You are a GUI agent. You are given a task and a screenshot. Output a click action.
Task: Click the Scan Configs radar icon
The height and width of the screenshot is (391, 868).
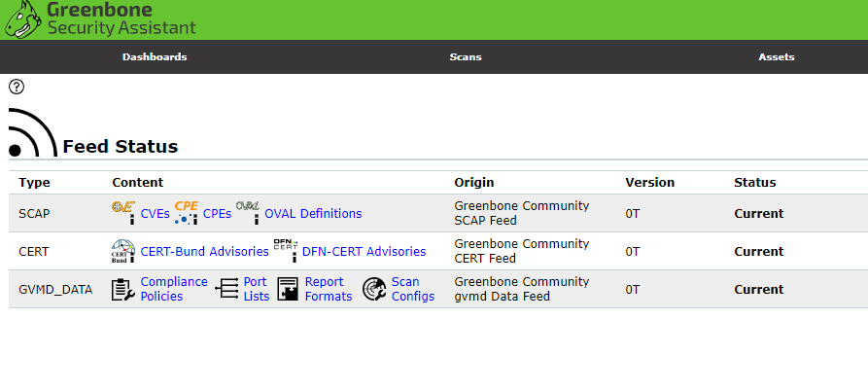374,289
